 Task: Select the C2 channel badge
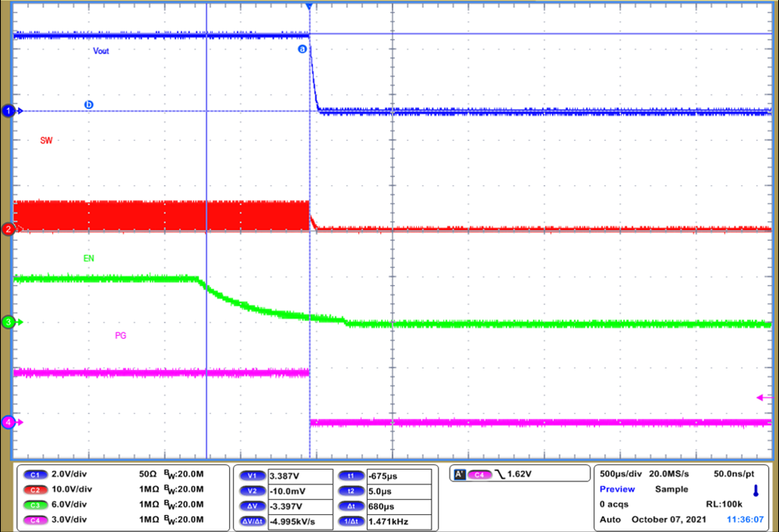(x=35, y=490)
